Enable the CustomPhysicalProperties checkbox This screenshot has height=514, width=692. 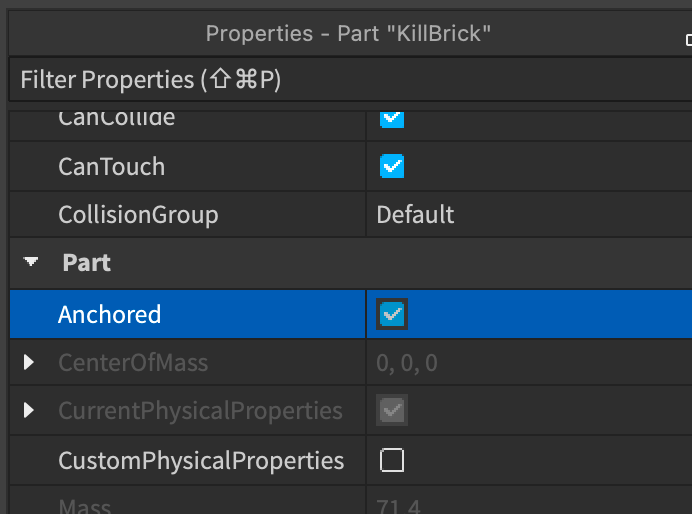[392, 460]
